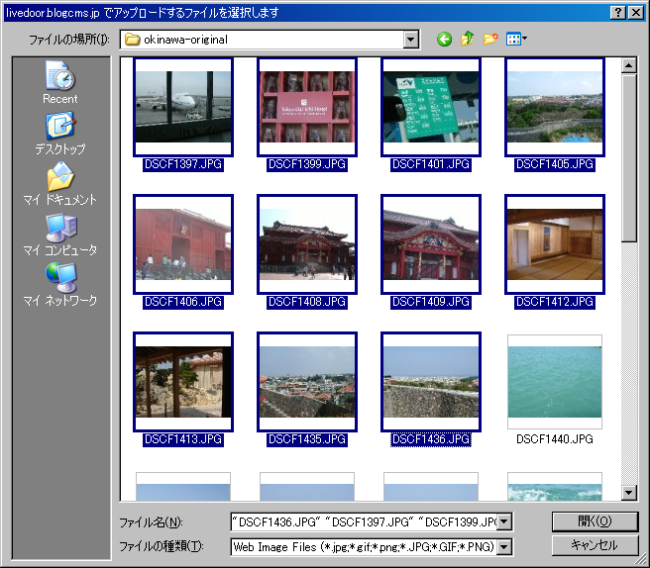Select the DSCF1409.JPG castle front thumbnail
Viewport: 650px width, 568px height.
point(431,244)
